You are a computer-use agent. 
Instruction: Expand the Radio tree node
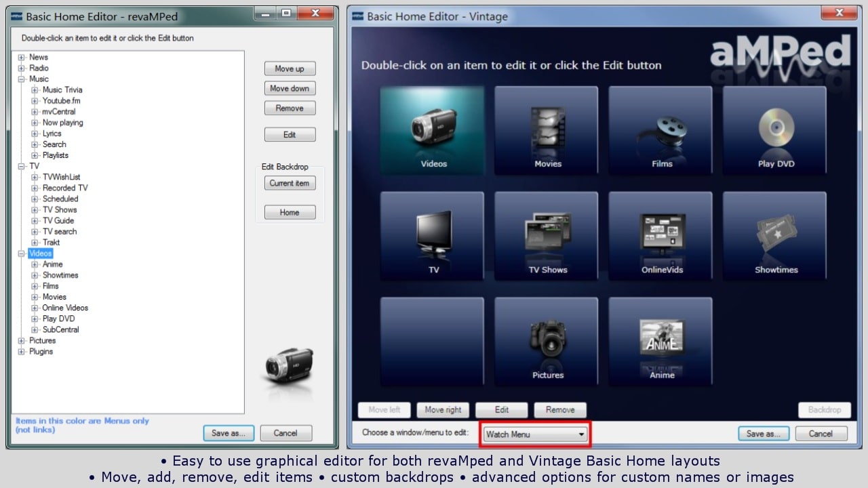[x=22, y=68]
